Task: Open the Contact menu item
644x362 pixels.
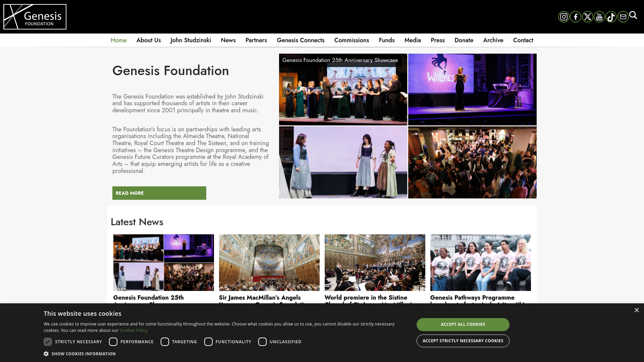Action: 523,40
